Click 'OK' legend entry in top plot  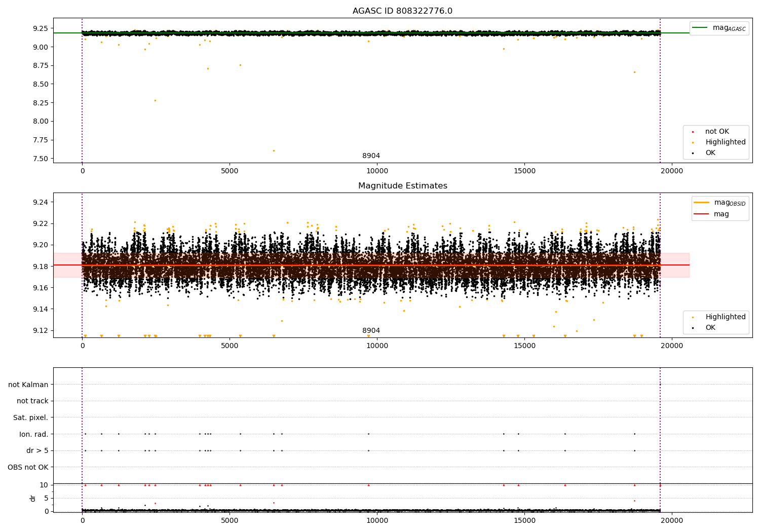click(710, 153)
